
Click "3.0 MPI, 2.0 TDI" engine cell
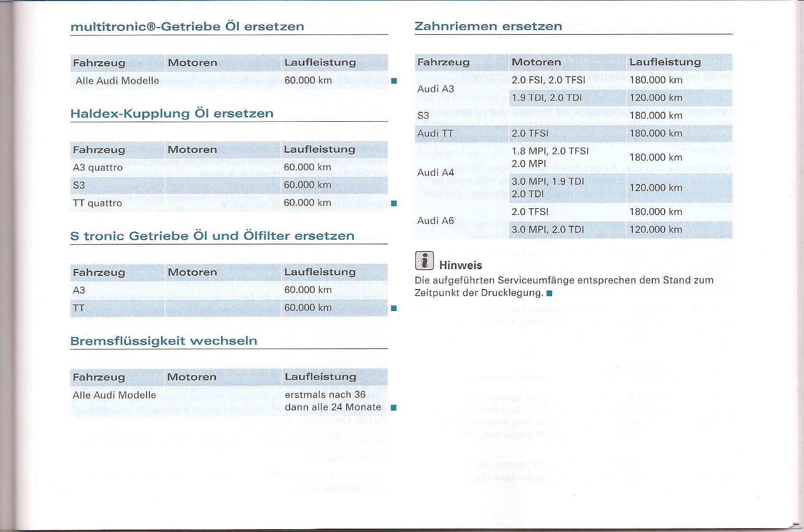point(548,230)
